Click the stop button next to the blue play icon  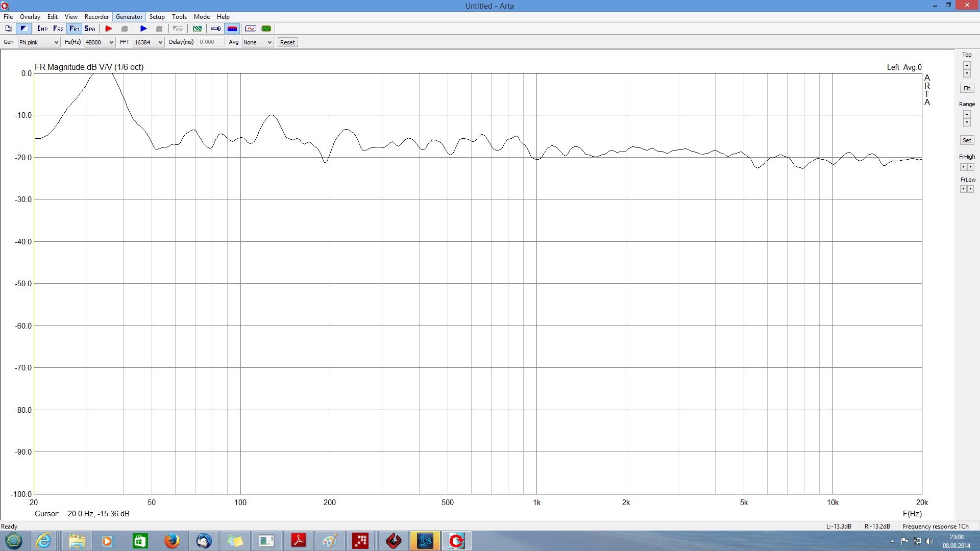(159, 29)
